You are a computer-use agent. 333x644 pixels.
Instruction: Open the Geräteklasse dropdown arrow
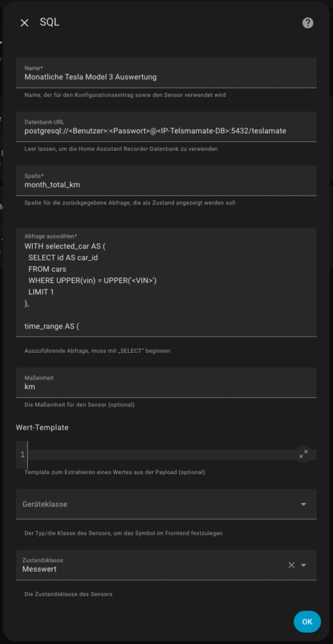[x=304, y=504]
